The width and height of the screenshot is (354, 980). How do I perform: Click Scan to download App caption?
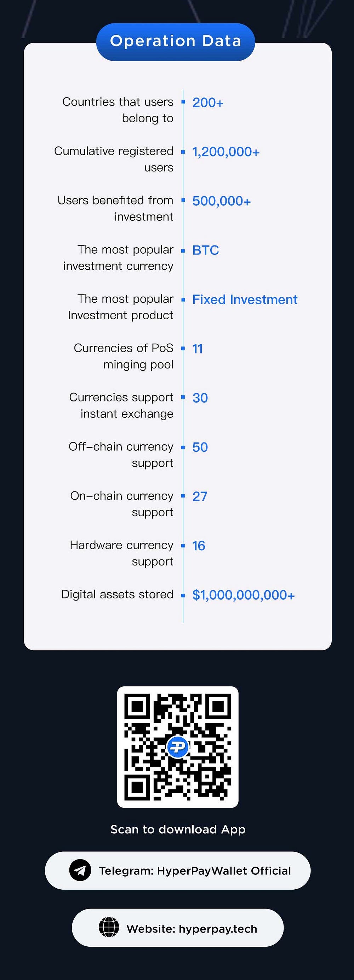(x=178, y=829)
